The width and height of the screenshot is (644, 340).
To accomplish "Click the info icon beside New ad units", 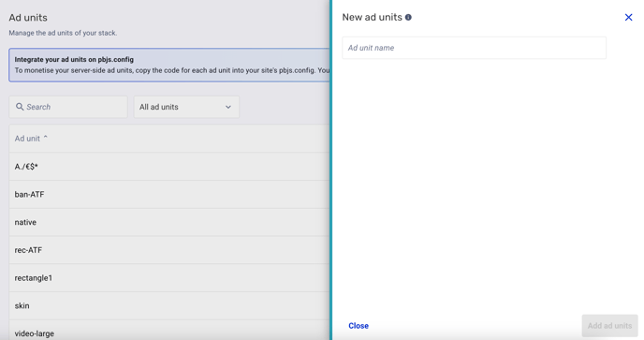I will click(x=408, y=17).
